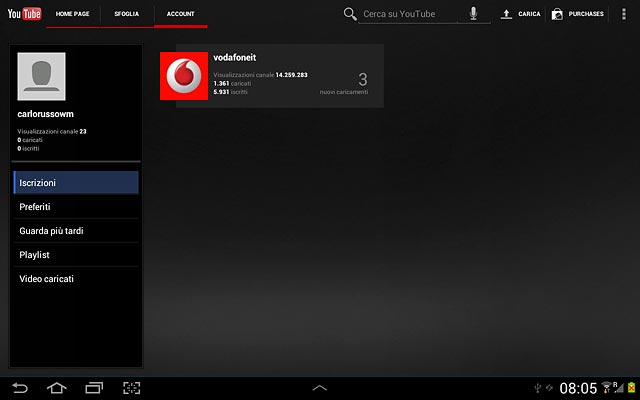Open the YouTube logo home
The image size is (640, 400).
(x=24, y=14)
